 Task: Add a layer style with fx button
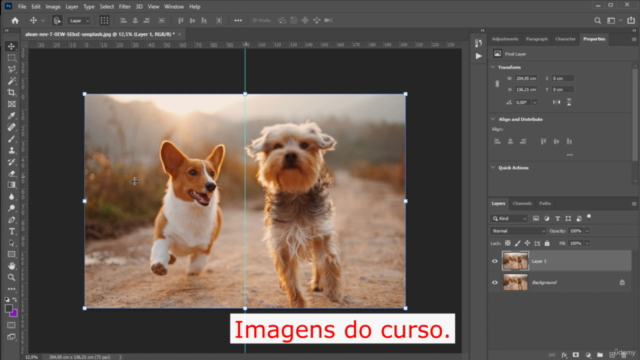[564, 355]
